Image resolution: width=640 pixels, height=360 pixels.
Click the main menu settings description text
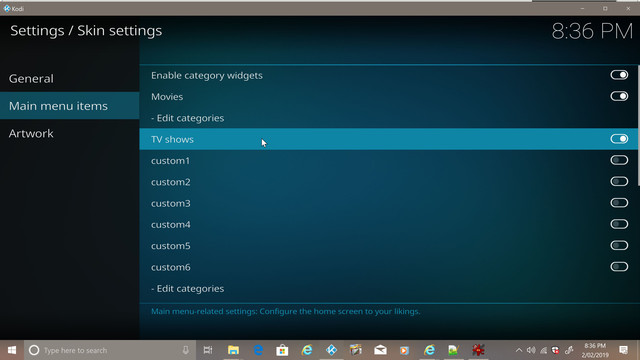[x=285, y=311]
